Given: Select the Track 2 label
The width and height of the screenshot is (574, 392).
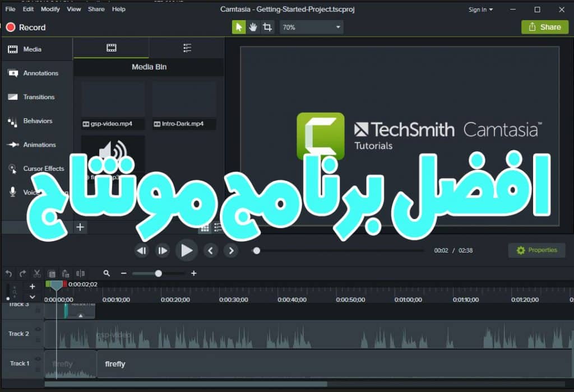Looking at the screenshot, I should (x=18, y=334).
